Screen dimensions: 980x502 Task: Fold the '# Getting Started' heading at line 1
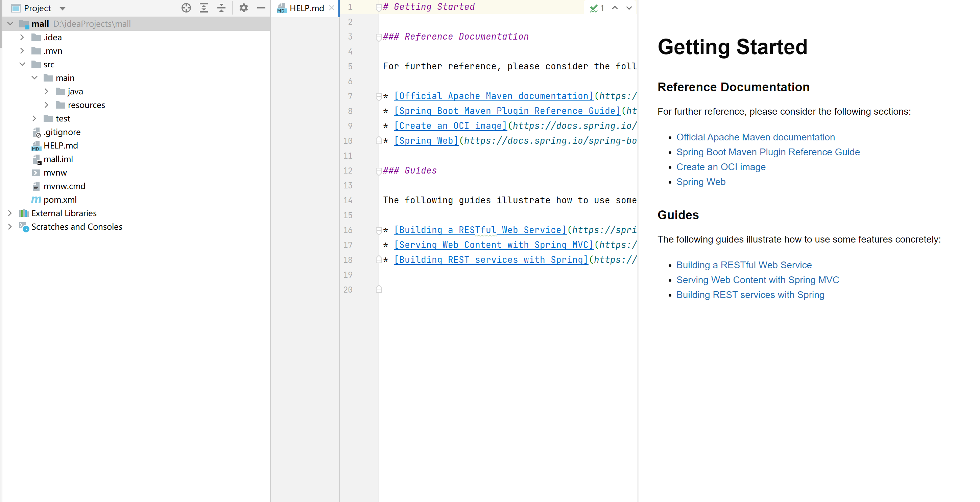[379, 7]
